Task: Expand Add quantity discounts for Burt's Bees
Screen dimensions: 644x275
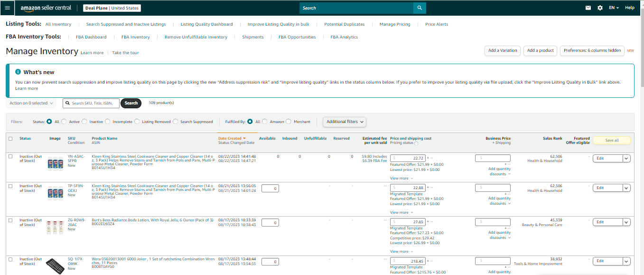Action: click(500, 235)
